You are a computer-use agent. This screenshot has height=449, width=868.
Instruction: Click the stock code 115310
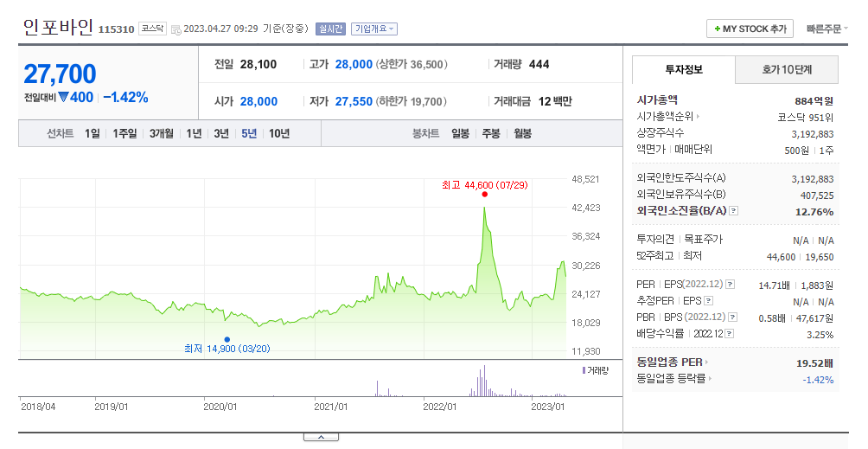click(x=116, y=29)
